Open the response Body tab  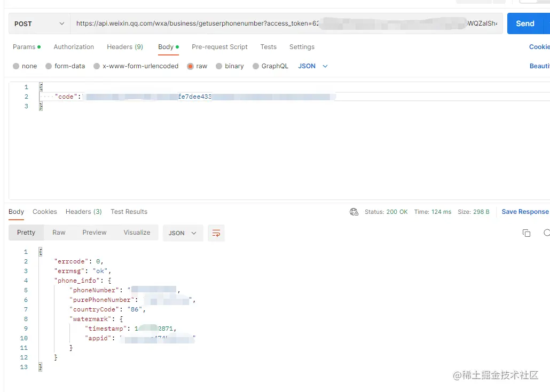16,212
